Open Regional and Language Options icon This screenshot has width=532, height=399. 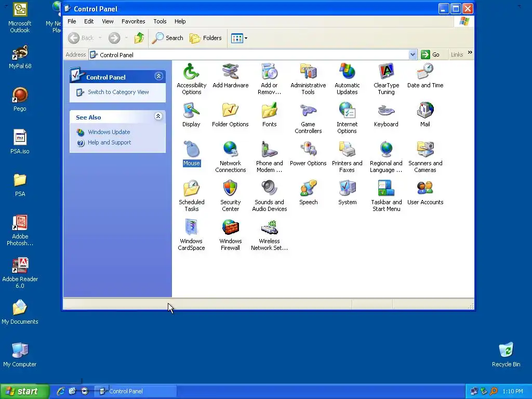click(x=386, y=157)
